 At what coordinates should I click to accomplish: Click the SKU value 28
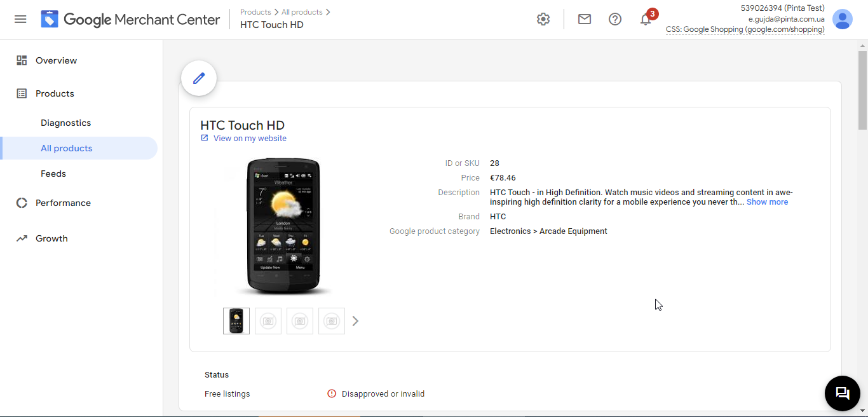[494, 163]
